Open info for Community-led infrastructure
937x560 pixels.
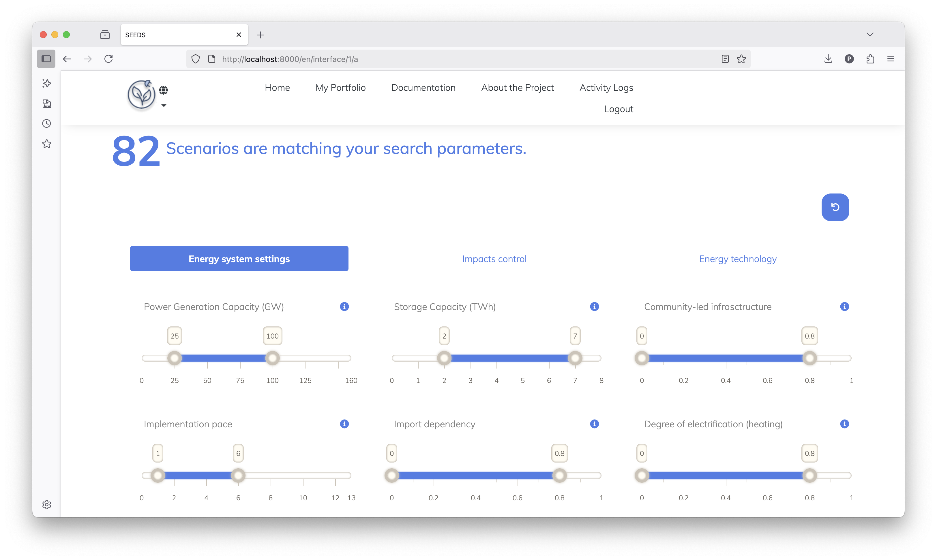coord(844,307)
